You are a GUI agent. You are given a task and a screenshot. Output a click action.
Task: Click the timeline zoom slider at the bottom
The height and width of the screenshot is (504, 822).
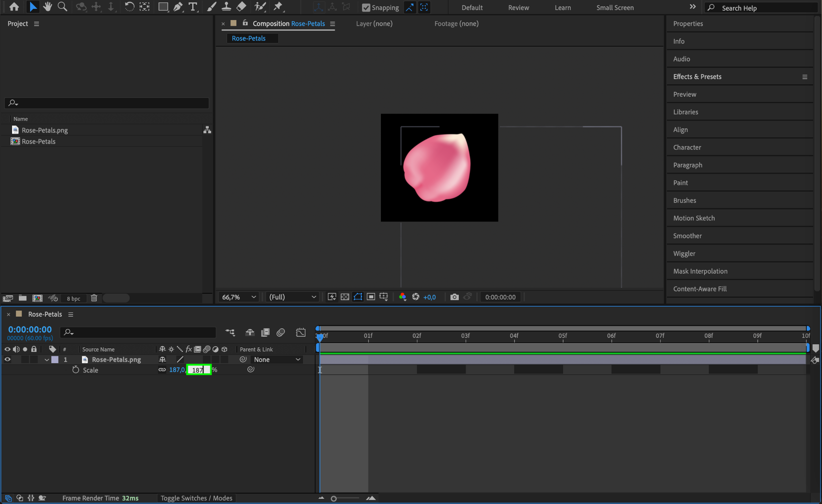pos(334,498)
